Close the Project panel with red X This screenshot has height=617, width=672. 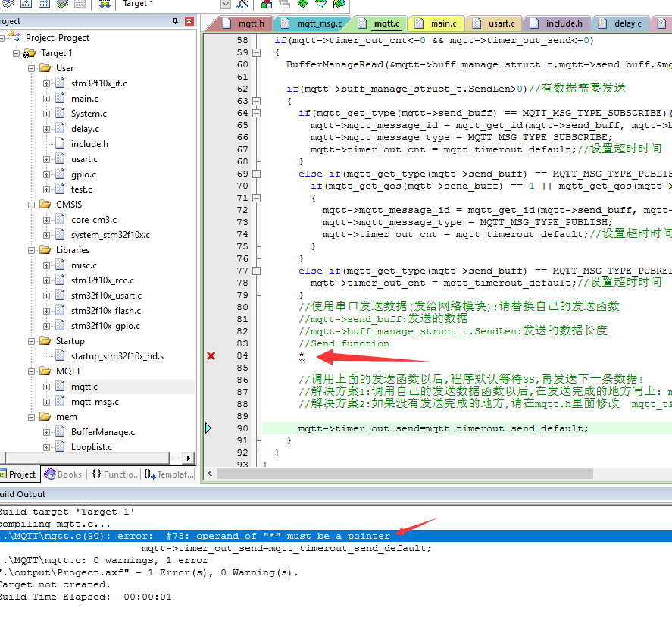[189, 21]
